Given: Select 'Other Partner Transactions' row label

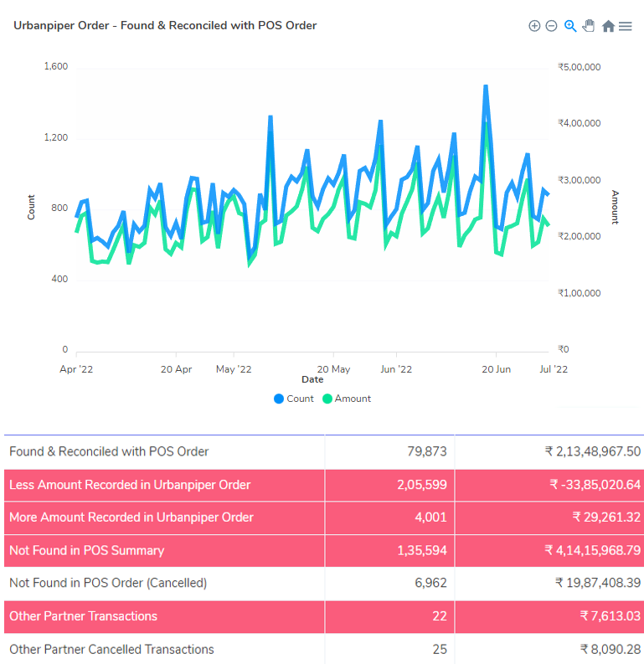Looking at the screenshot, I should (84, 616).
